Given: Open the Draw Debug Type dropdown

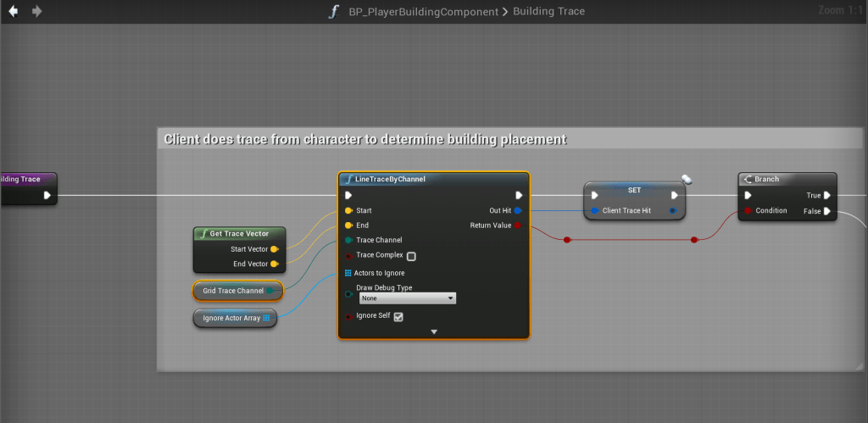Looking at the screenshot, I should pyautogui.click(x=408, y=298).
